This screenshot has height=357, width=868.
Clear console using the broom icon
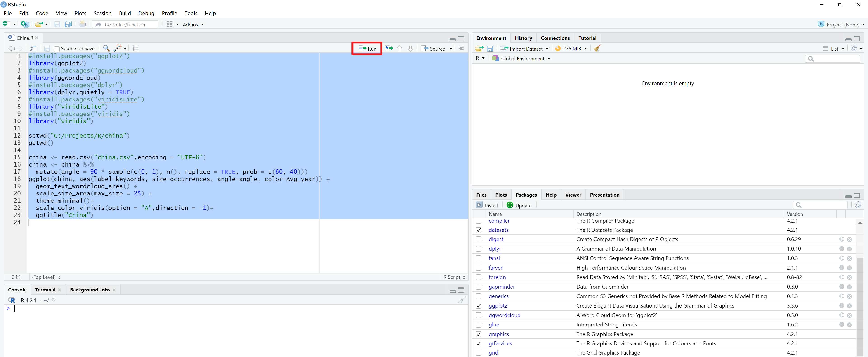click(461, 300)
